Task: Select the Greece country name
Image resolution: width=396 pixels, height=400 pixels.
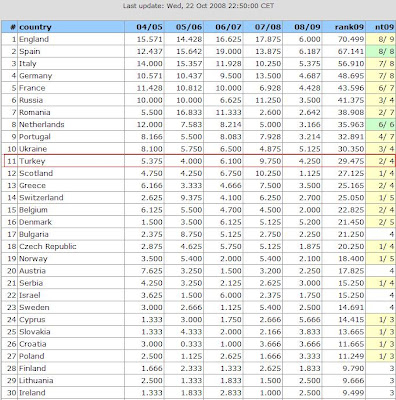Action: (x=32, y=186)
